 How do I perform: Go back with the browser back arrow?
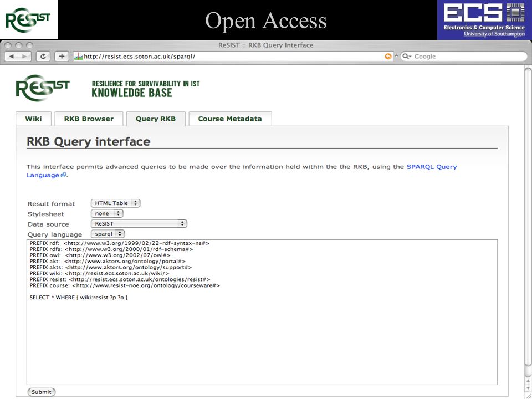pyautogui.click(x=12, y=57)
